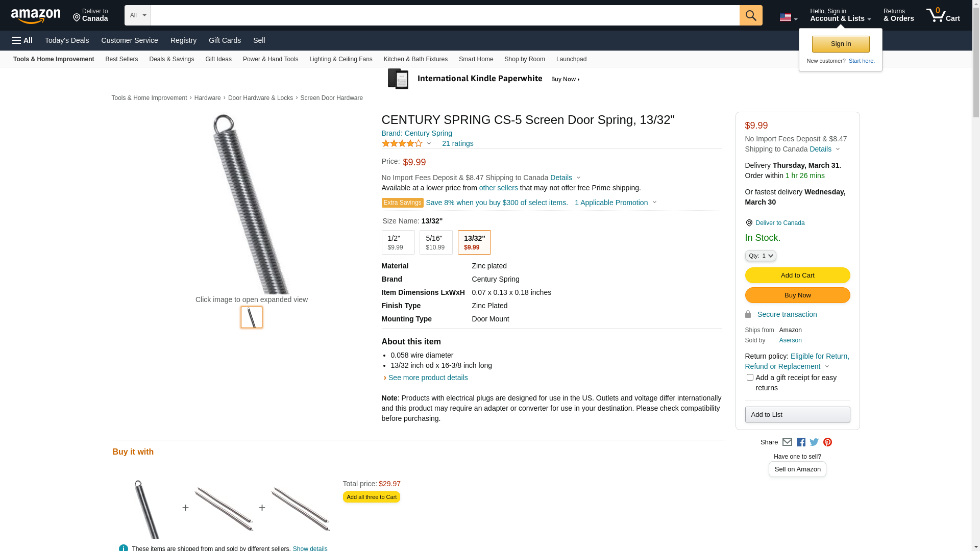Image resolution: width=980 pixels, height=551 pixels.
Task: Open the search category All dropdown
Action: point(138,15)
